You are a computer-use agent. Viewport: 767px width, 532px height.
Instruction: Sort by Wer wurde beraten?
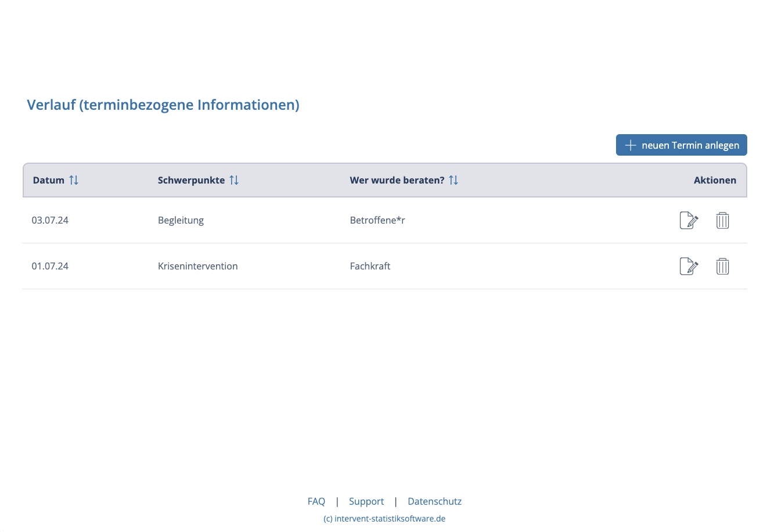453,180
